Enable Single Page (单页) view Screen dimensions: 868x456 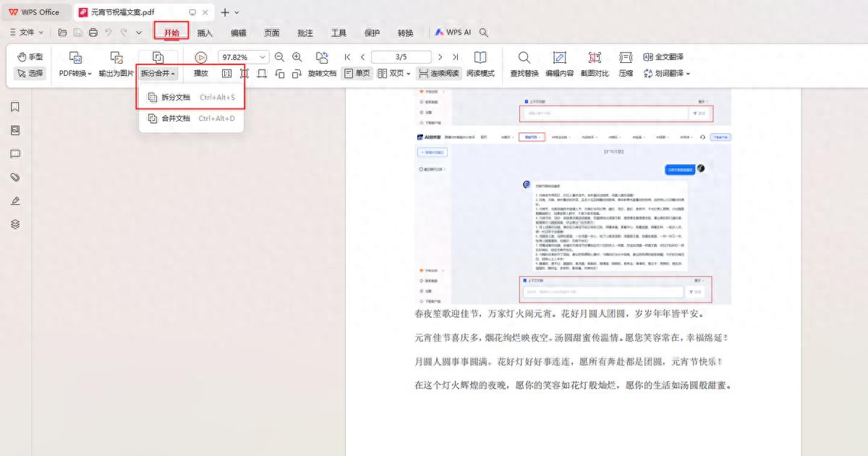(357, 73)
